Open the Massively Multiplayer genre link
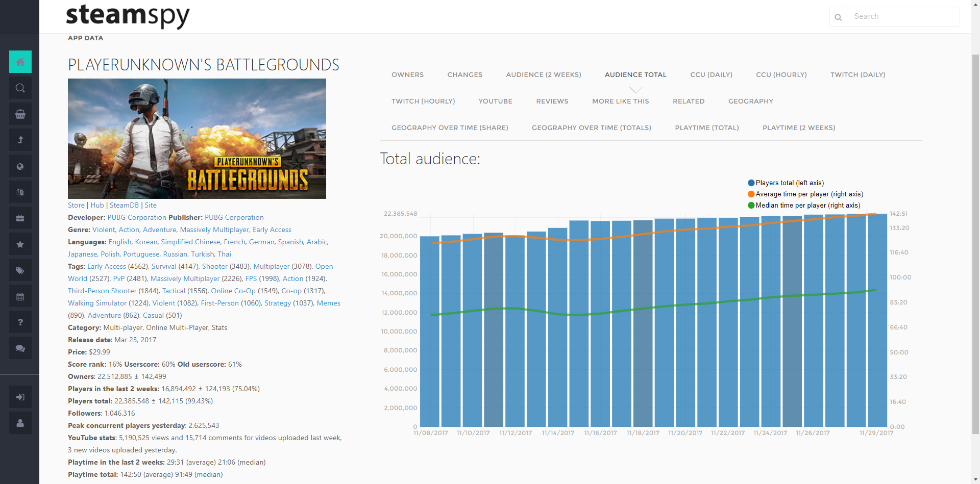 click(x=214, y=230)
